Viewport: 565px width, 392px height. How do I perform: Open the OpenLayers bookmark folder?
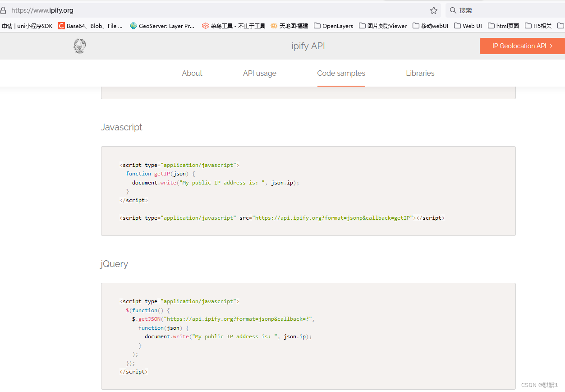click(x=334, y=26)
